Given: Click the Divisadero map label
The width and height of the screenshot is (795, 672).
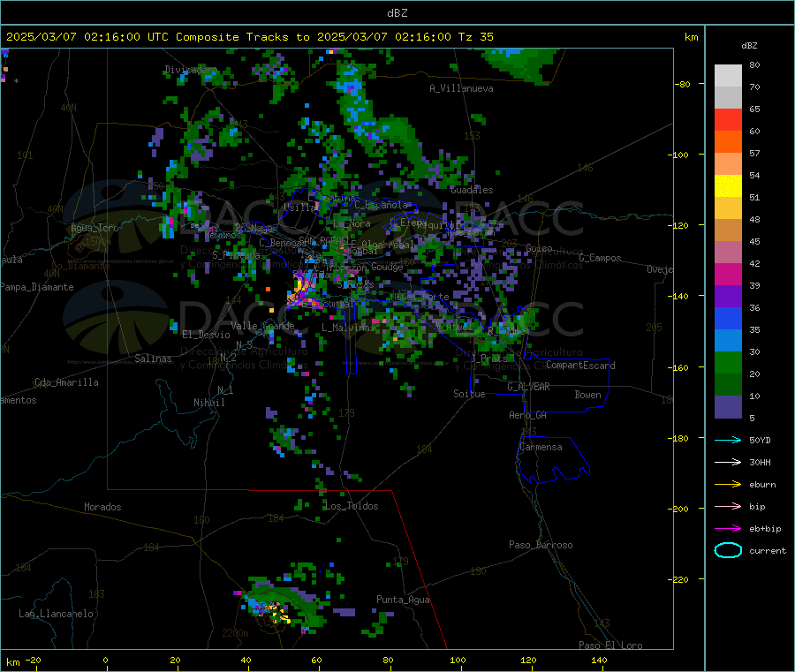Looking at the screenshot, I should [191, 70].
